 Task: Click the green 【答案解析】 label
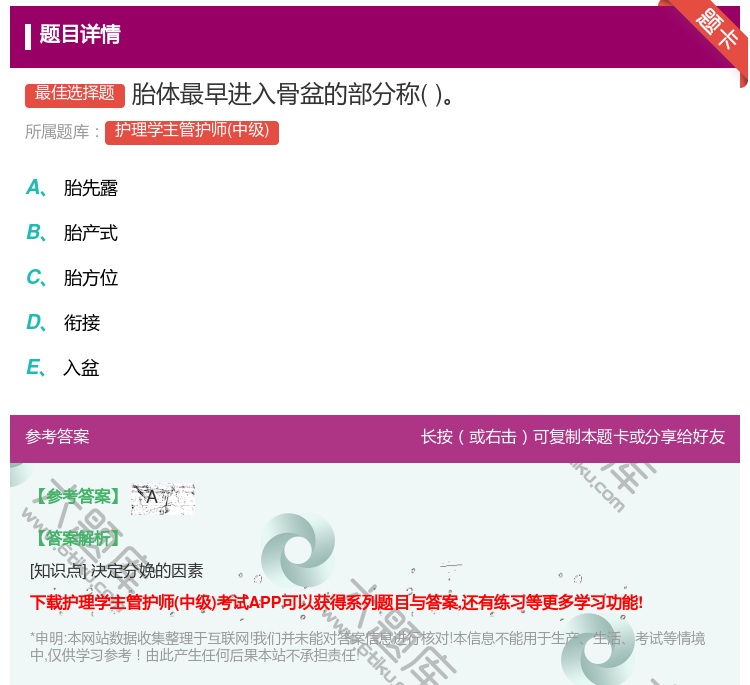[76, 538]
